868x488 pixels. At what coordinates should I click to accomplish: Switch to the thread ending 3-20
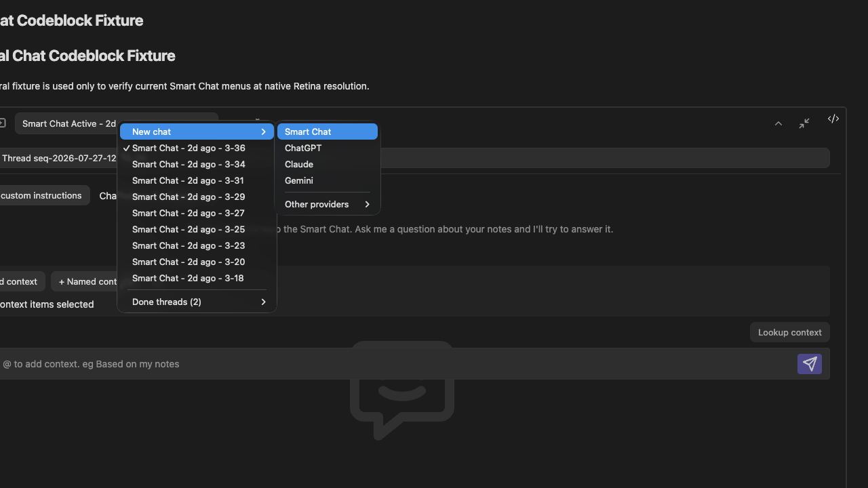pyautogui.click(x=197, y=262)
